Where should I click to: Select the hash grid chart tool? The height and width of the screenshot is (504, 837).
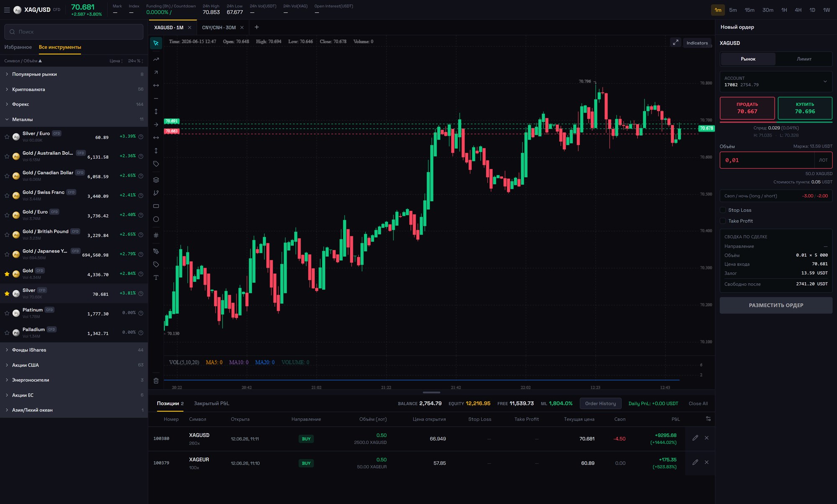tap(156, 235)
